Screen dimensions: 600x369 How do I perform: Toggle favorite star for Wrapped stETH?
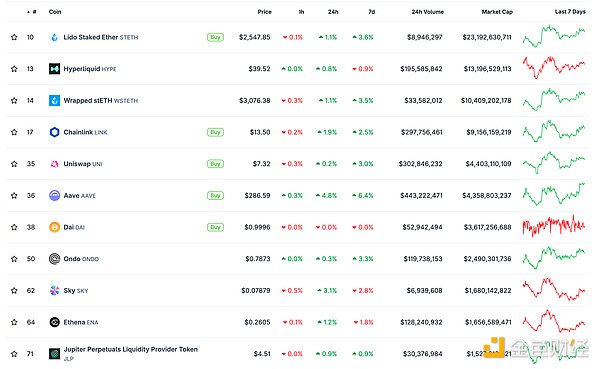14,101
